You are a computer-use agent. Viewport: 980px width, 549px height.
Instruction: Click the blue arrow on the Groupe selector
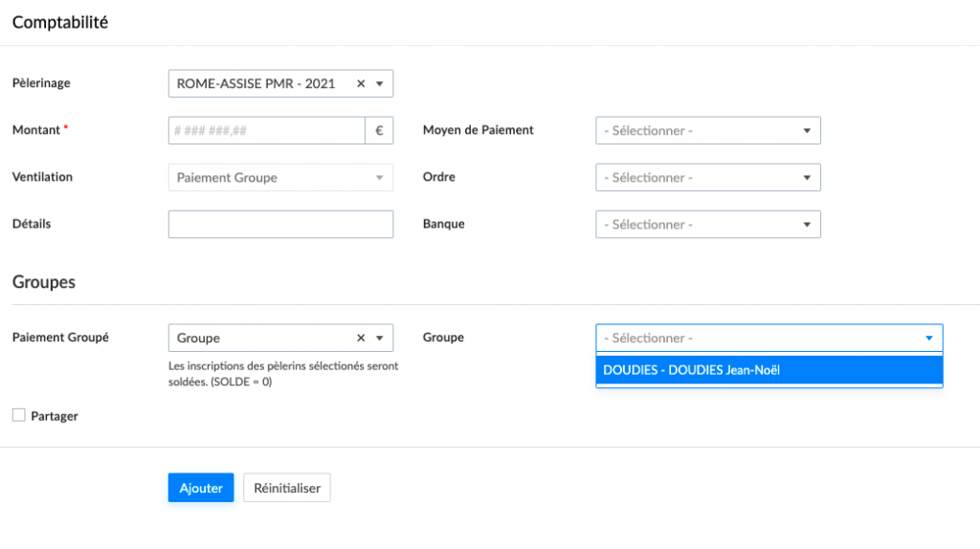click(928, 339)
